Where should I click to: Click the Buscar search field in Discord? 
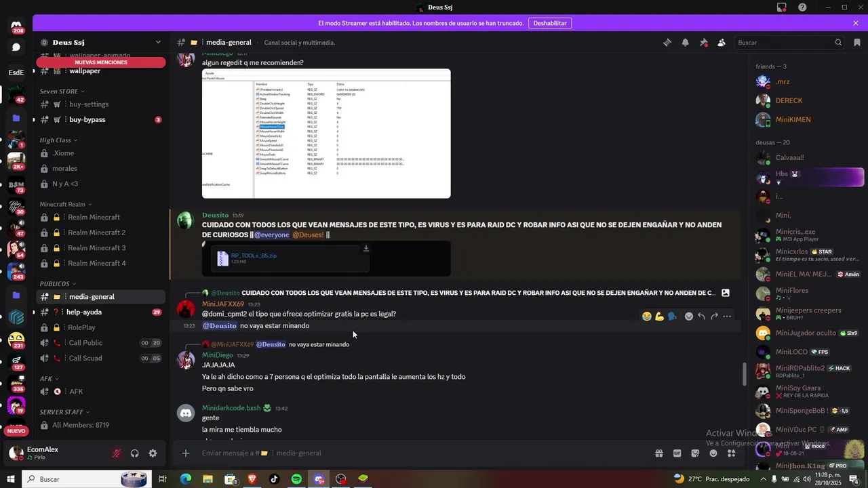[x=789, y=42]
